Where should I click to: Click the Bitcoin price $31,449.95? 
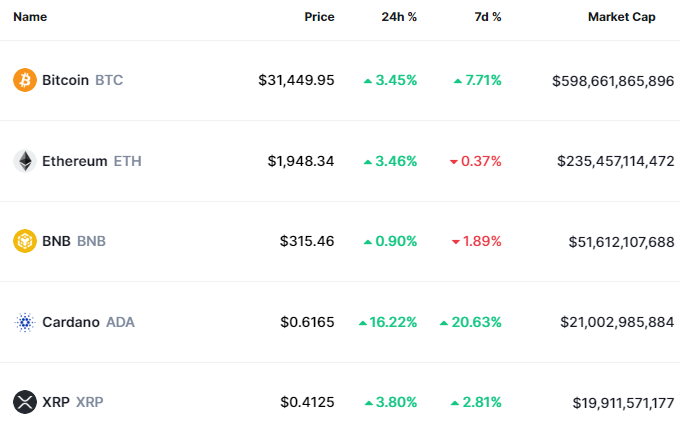click(296, 80)
